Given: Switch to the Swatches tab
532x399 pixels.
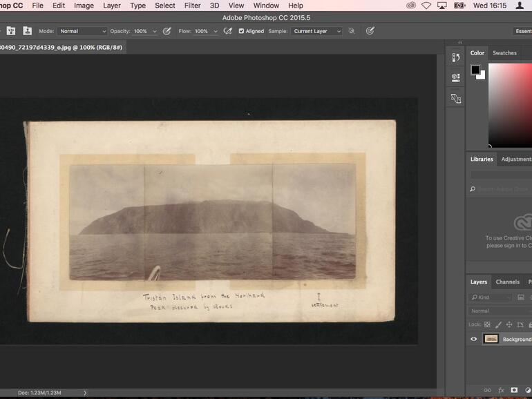Looking at the screenshot, I should pos(504,52).
